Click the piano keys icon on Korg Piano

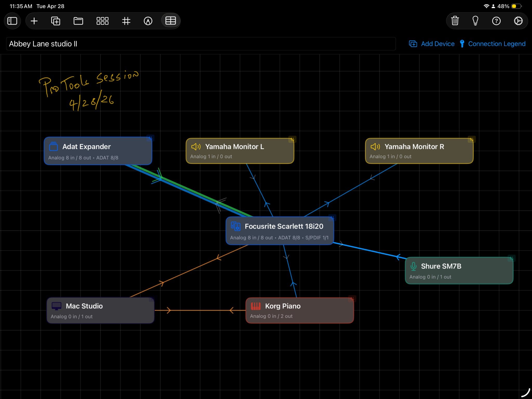256,306
